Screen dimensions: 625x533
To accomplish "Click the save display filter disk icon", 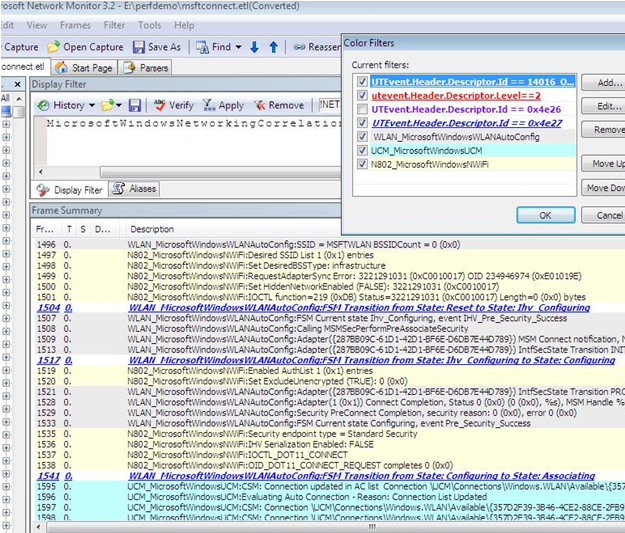I will coord(135,105).
